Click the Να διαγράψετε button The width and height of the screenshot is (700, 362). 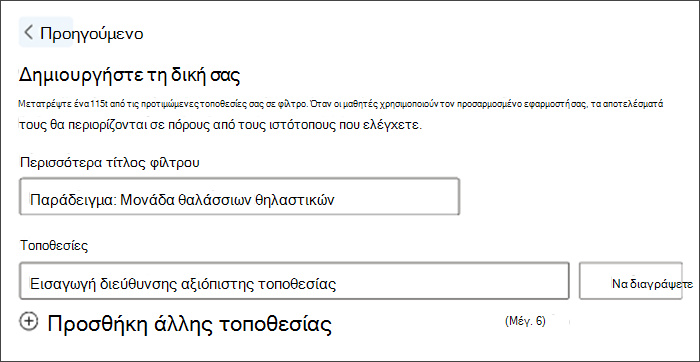click(630, 280)
